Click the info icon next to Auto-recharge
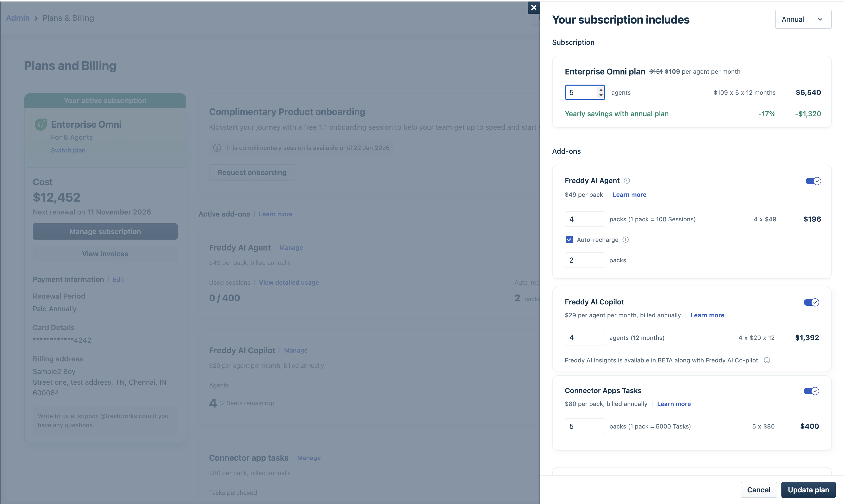 (x=626, y=240)
